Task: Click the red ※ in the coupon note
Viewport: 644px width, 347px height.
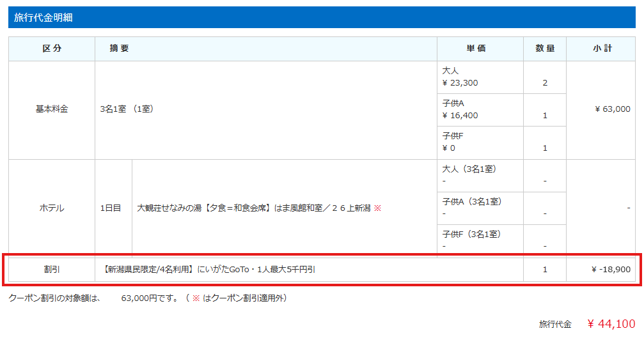Action: pyautogui.click(x=196, y=298)
